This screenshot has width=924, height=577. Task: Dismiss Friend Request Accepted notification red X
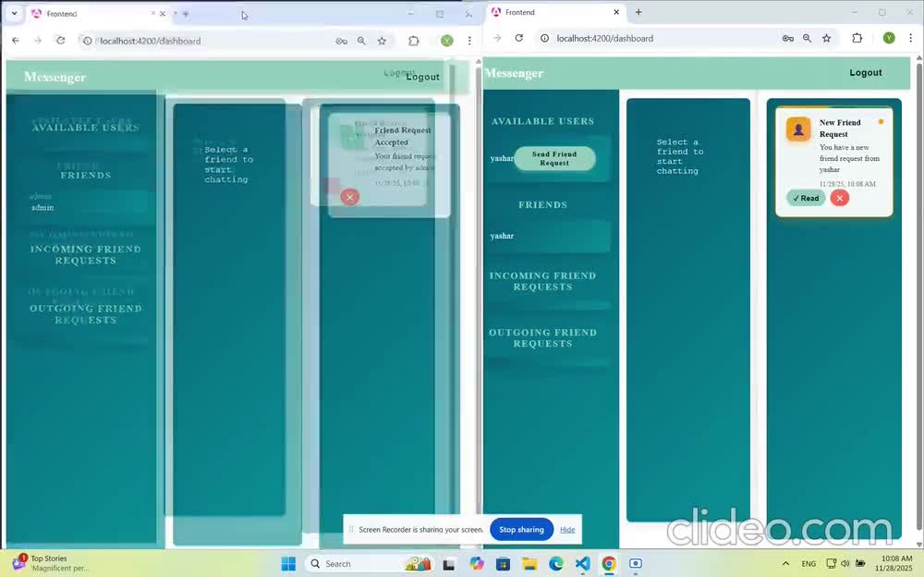(349, 196)
